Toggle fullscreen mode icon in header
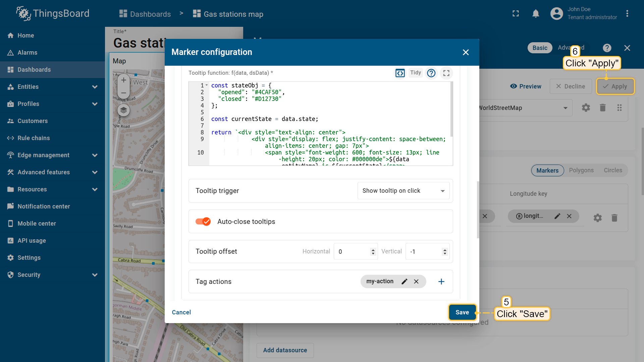The height and width of the screenshot is (362, 644). click(516, 14)
